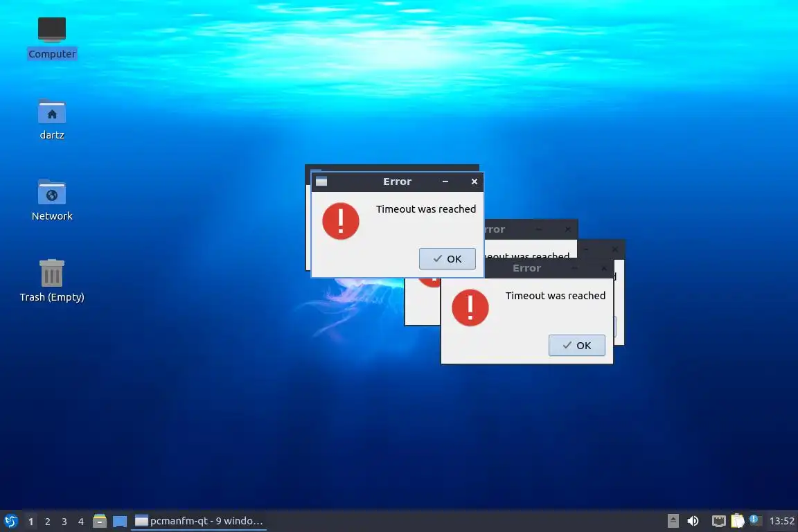This screenshot has width=798, height=532.
Task: Open the volume control tray icon
Action: 693,521
